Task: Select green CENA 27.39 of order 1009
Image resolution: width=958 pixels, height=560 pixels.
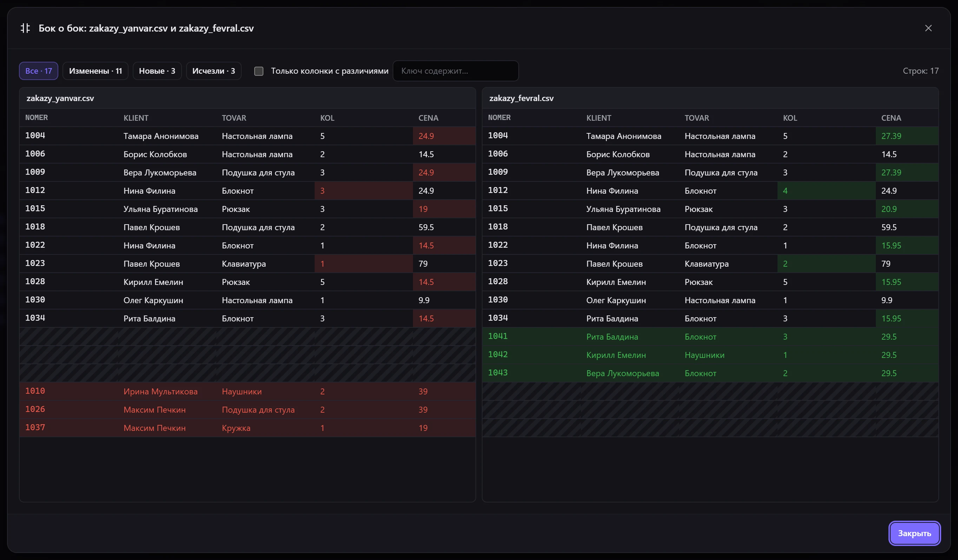Action: click(x=907, y=173)
